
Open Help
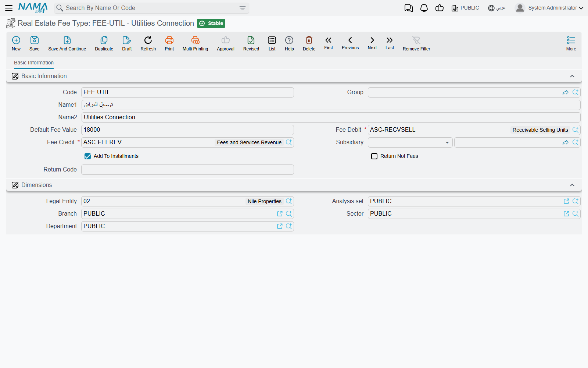click(x=289, y=43)
